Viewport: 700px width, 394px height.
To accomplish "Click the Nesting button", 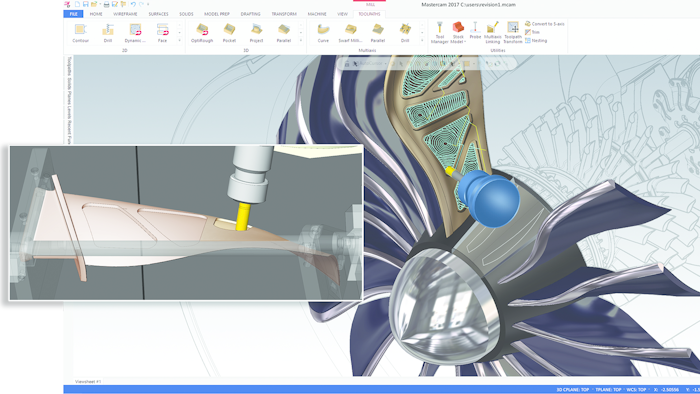I will (536, 41).
